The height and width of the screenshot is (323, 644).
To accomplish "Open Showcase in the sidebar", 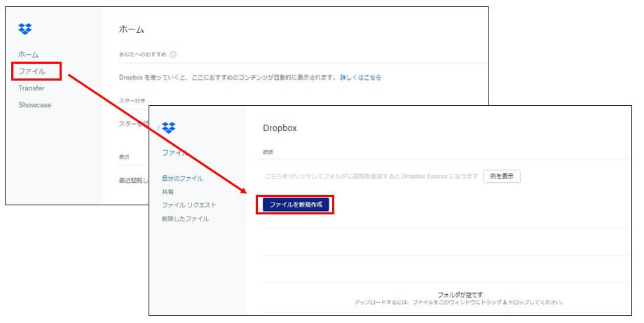I will coord(34,104).
